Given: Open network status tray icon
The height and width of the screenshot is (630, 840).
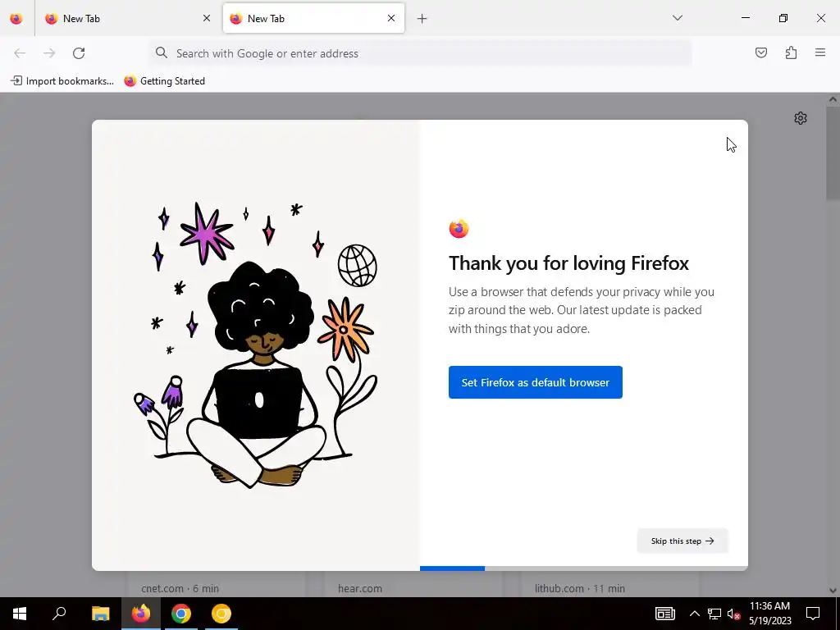Looking at the screenshot, I should [714, 614].
